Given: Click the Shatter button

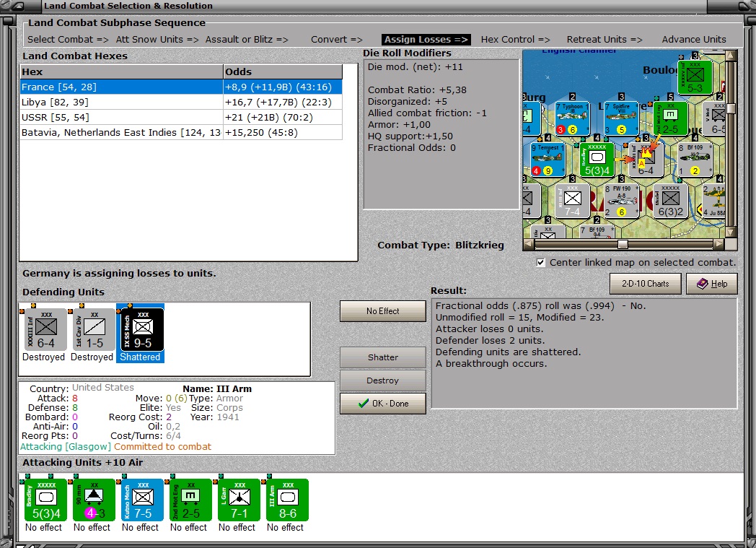Looking at the screenshot, I should pyautogui.click(x=383, y=357).
